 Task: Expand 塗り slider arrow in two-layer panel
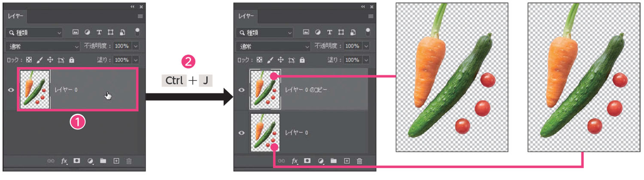pyautogui.click(x=366, y=60)
